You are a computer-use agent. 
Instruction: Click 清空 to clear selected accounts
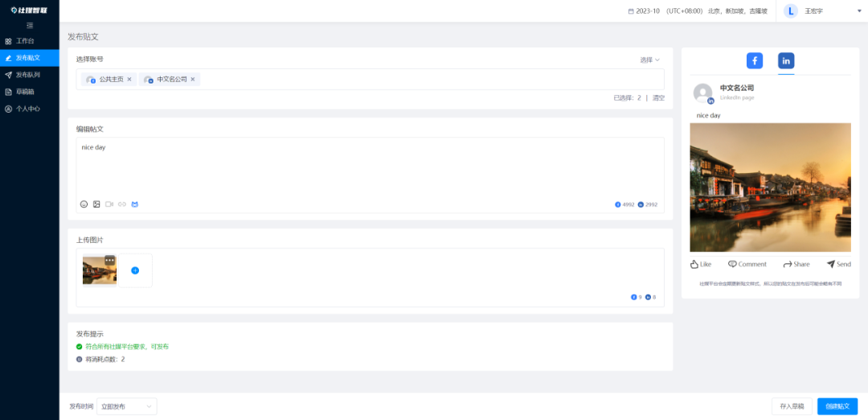point(658,98)
